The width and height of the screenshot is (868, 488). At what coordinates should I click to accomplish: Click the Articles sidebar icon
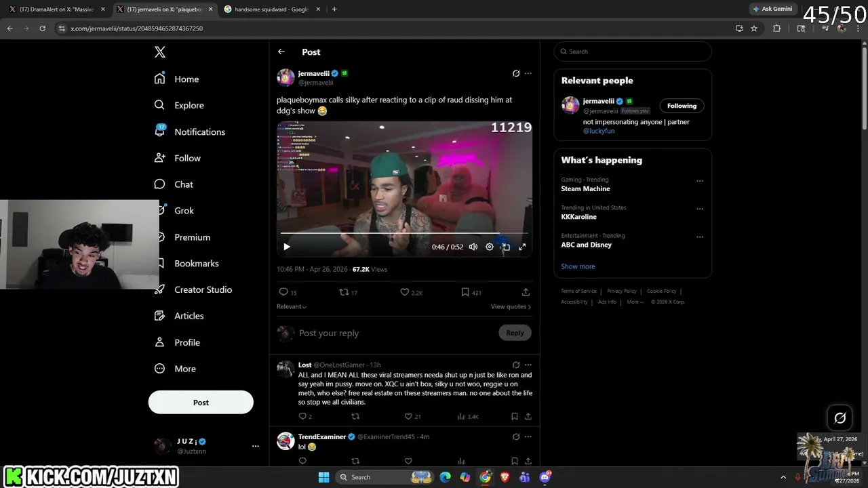(160, 316)
